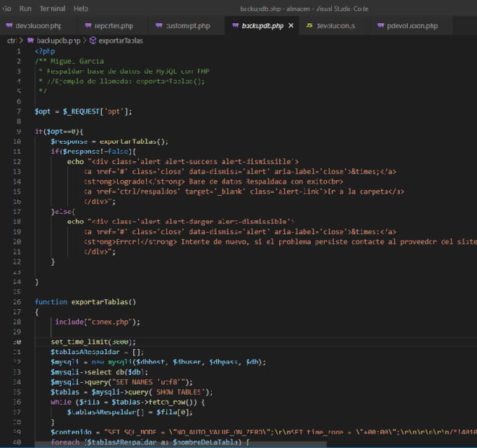Click the PHP icon on pdevolucion.php tab
477x448 pixels.
pos(381,25)
